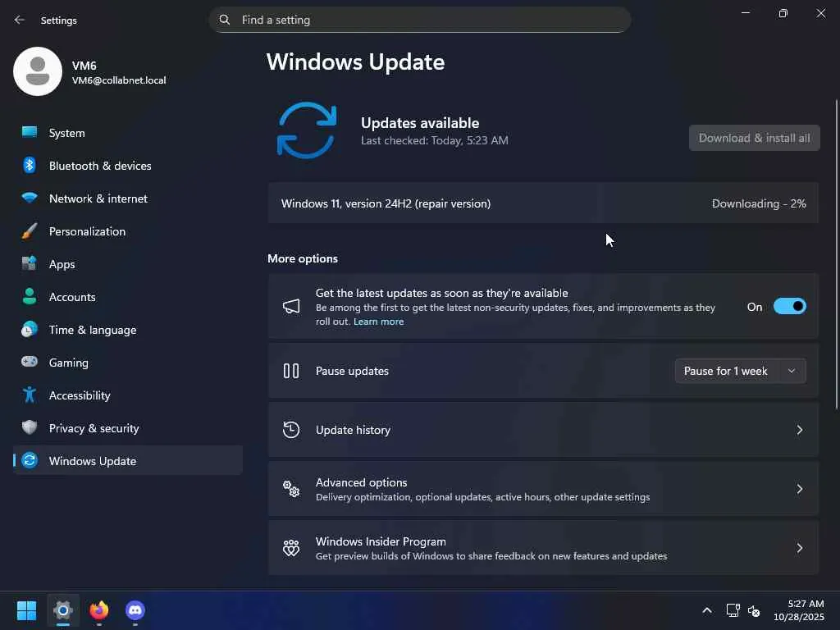This screenshot has width=840, height=630.
Task: Open the Advanced options row
Action: (543, 489)
